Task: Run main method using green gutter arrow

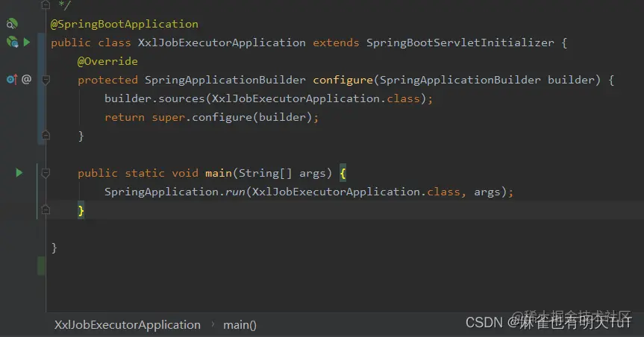Action: point(19,173)
